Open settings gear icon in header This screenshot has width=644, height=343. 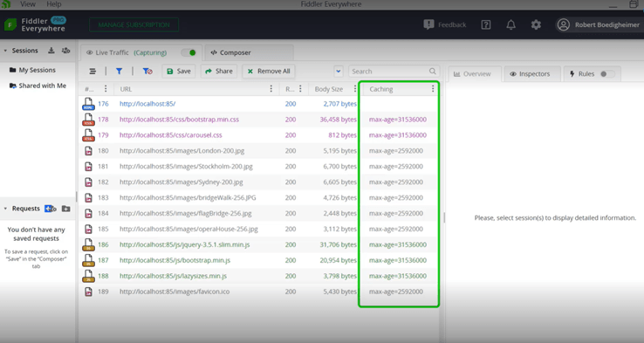536,24
